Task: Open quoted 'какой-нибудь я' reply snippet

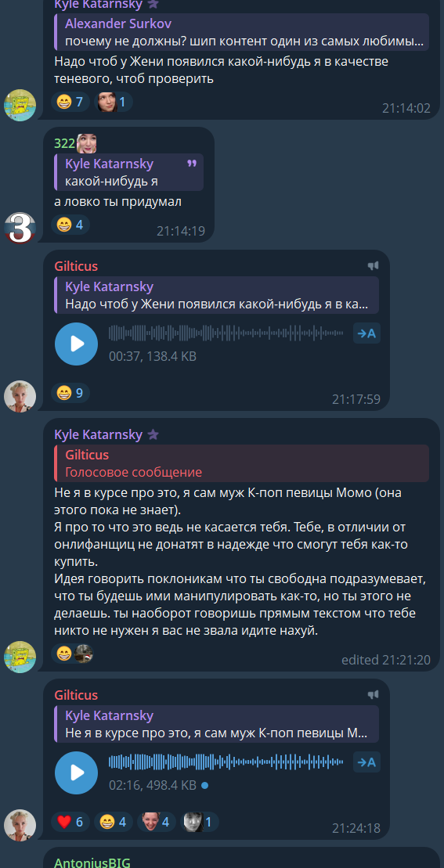Action: [x=129, y=172]
